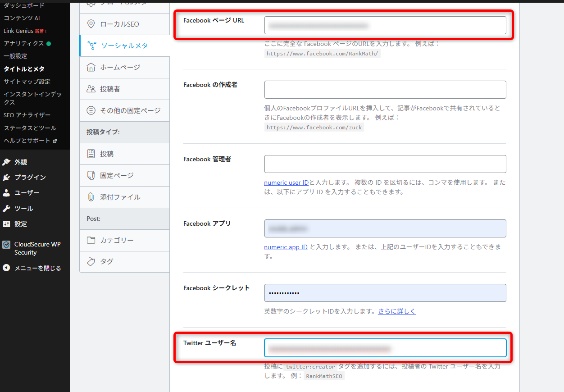564x392 pixels.
Task: Focus the Facebook の作成者 field
Action: tap(385, 90)
